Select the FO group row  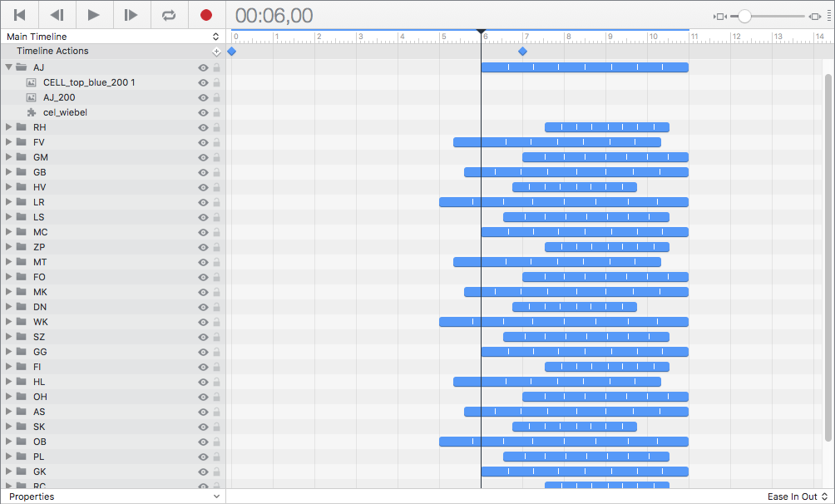point(113,277)
